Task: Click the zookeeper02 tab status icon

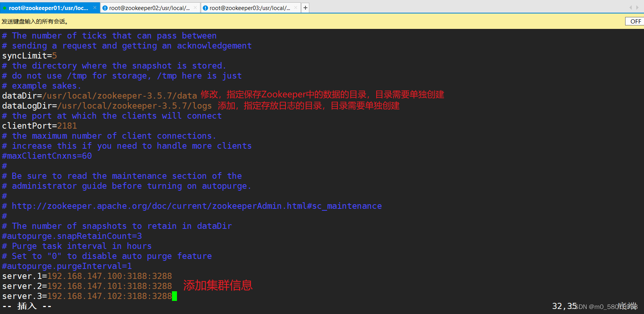Action: pyautogui.click(x=105, y=8)
